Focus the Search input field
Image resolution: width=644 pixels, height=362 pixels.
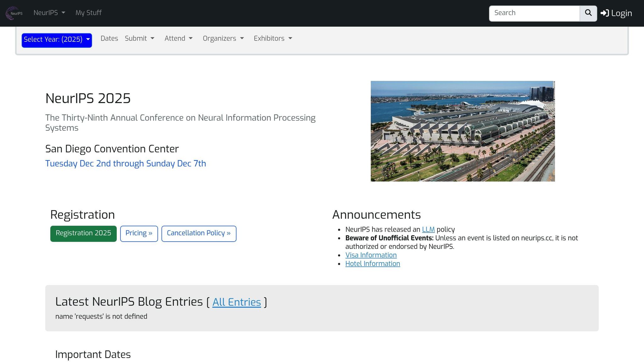[534, 13]
